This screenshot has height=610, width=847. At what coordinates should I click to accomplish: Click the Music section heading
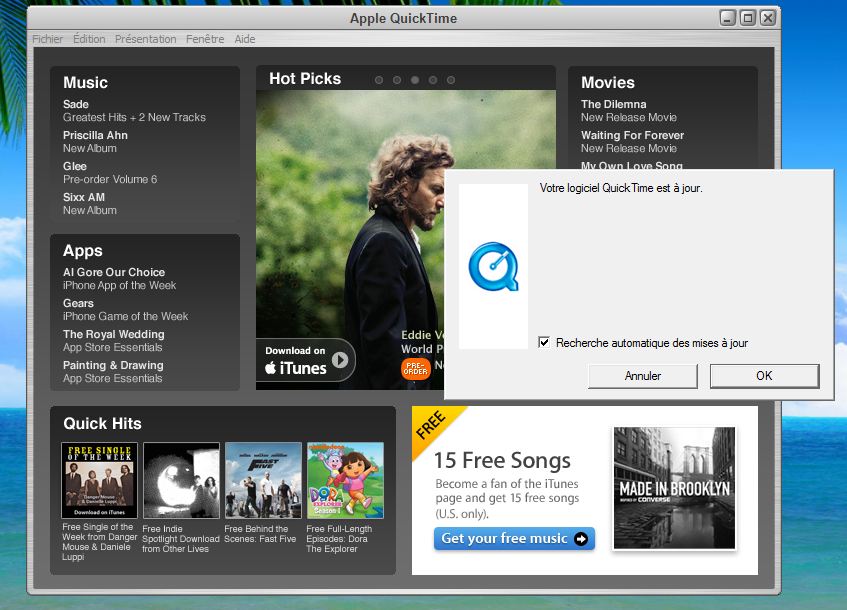point(85,82)
